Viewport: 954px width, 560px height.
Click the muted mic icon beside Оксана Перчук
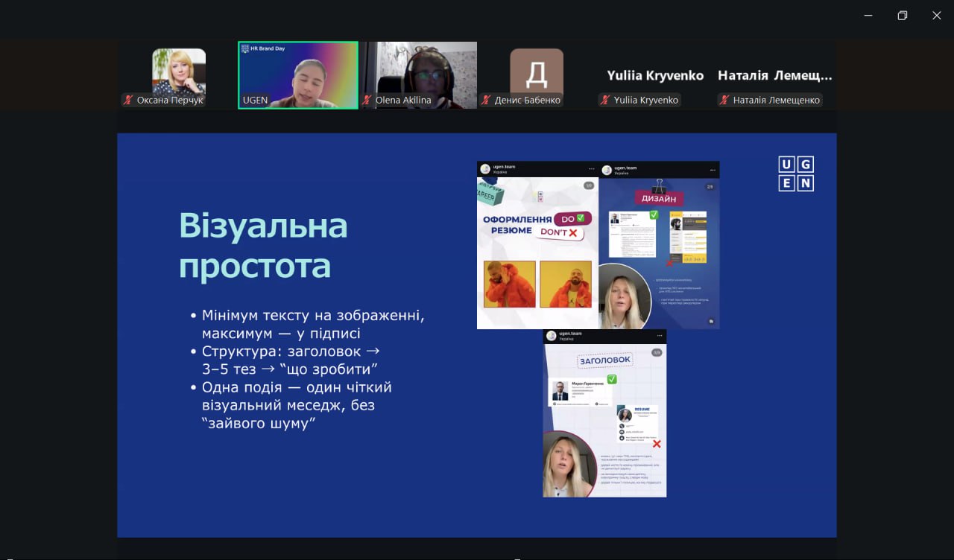[x=129, y=101]
